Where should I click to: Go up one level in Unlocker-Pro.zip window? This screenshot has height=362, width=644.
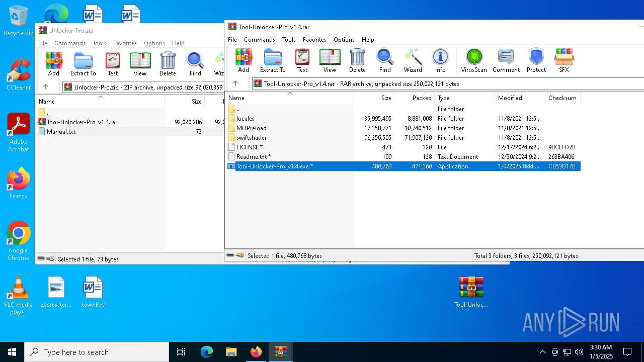(46, 87)
